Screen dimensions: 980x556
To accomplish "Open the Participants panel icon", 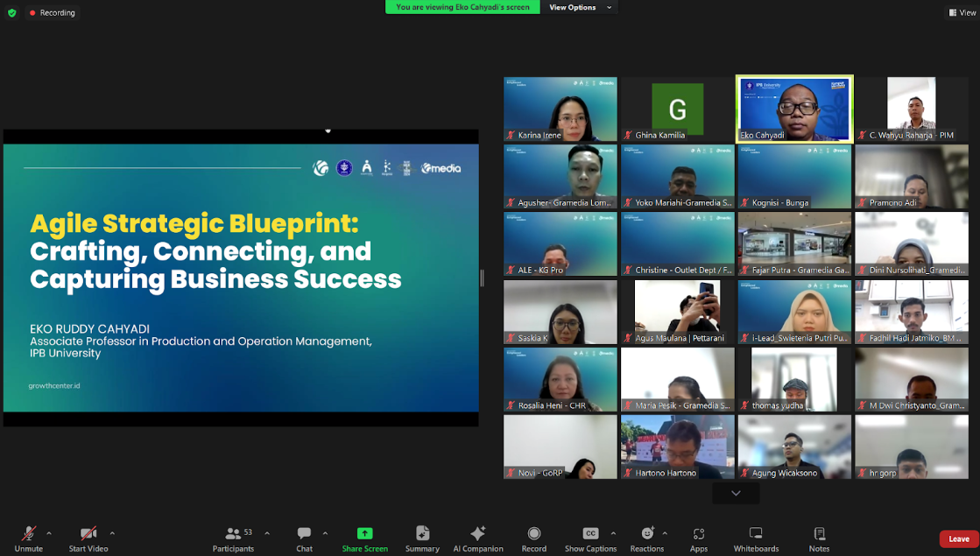I will click(x=233, y=533).
